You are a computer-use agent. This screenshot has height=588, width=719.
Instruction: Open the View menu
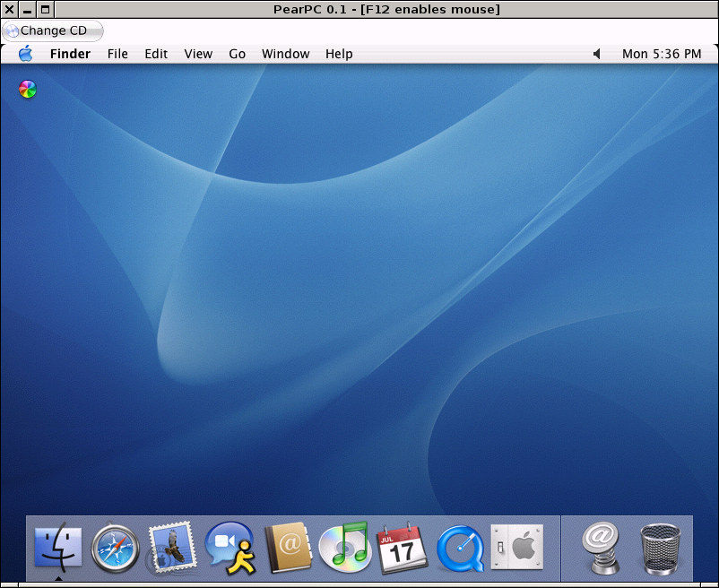(x=198, y=54)
